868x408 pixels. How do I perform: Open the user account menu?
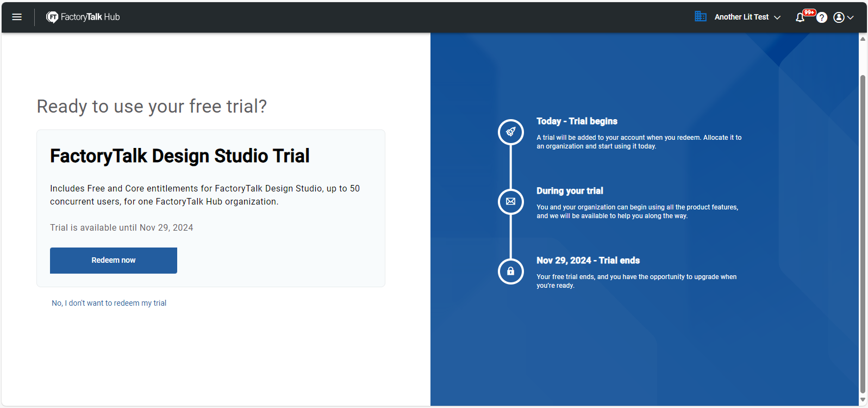click(x=844, y=17)
